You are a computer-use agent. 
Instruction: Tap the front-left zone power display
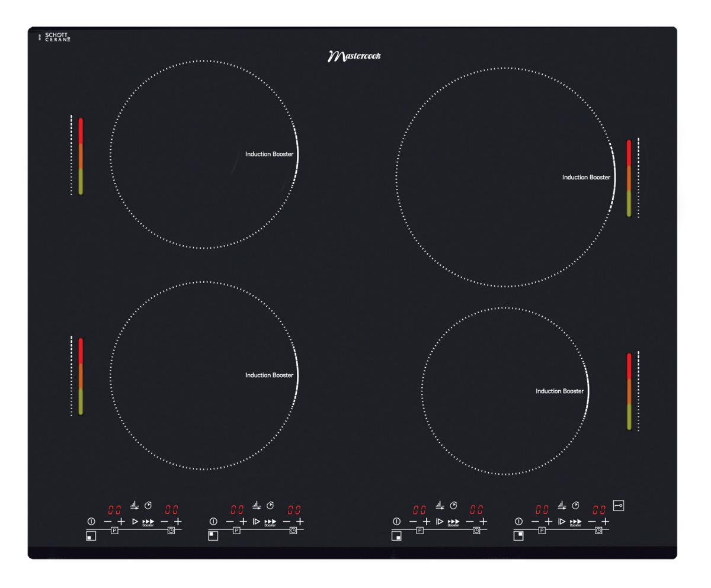point(114,509)
